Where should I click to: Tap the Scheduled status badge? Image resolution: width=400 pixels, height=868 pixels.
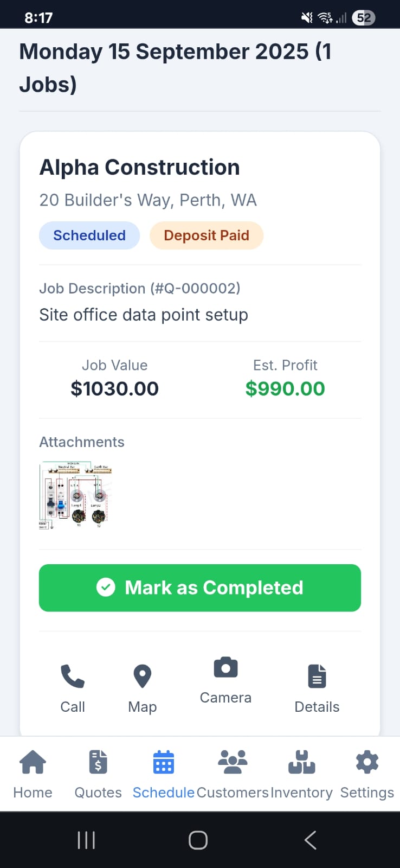89,235
